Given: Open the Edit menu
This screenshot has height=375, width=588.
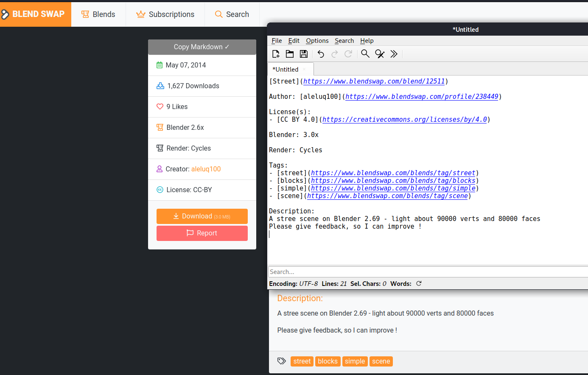Looking at the screenshot, I should tap(294, 41).
